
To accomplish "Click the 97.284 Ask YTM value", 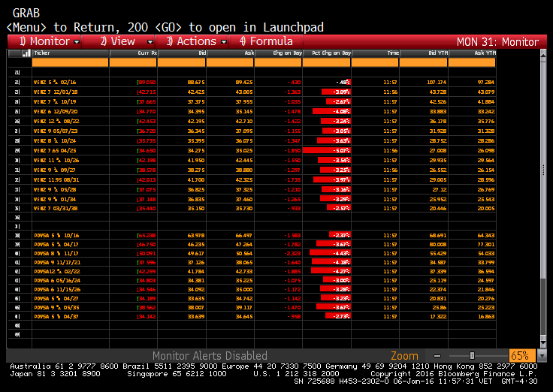I will tap(485, 82).
